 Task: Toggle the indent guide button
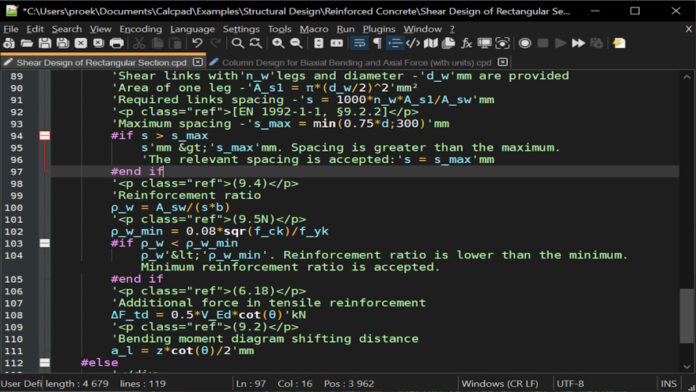(x=395, y=43)
